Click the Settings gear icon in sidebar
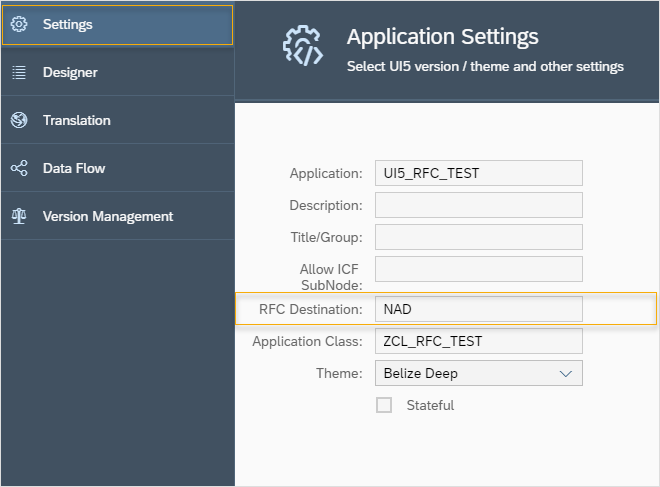Screen dimensions: 660x487 click(19, 24)
